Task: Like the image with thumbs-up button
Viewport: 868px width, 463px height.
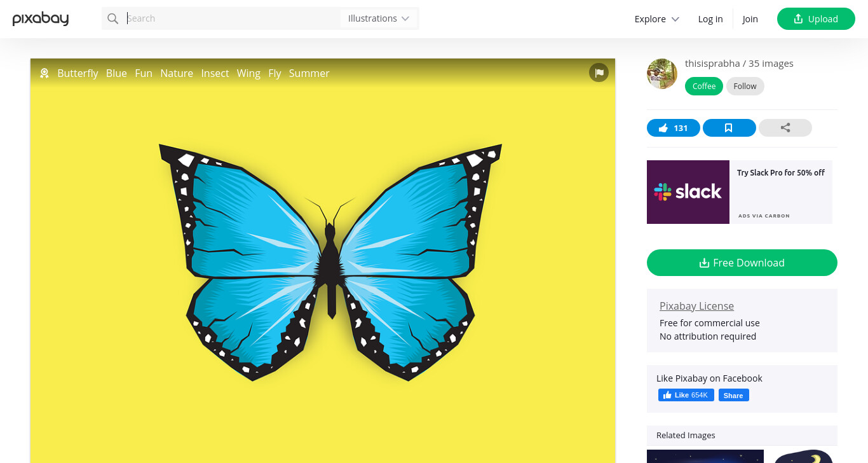Action: 674,128
